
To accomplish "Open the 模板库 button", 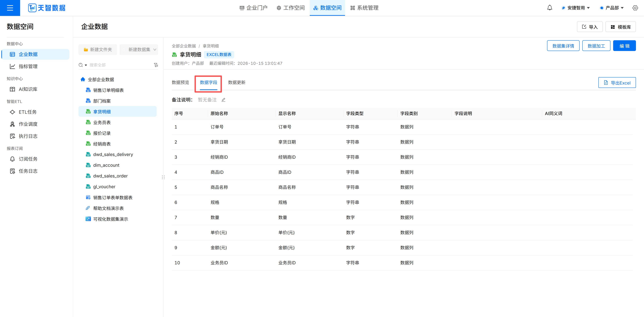I will coord(621,27).
